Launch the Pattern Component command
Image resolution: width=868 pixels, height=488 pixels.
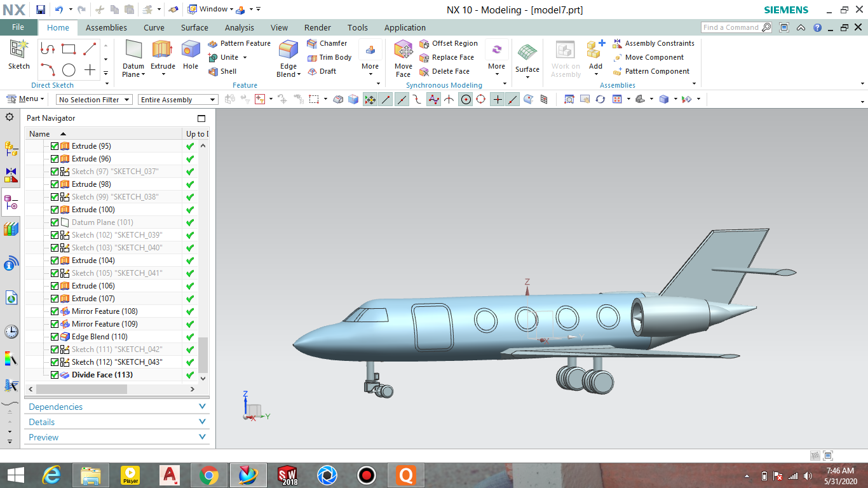(651, 71)
